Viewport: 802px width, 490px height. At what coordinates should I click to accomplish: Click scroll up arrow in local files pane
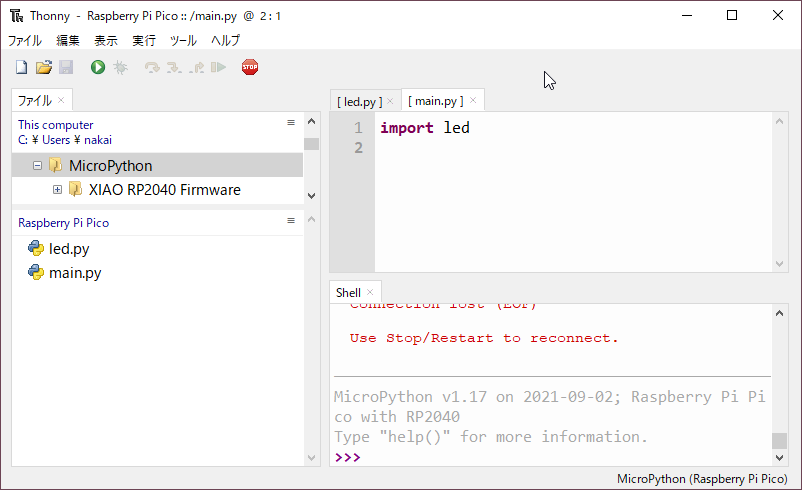(x=311, y=121)
